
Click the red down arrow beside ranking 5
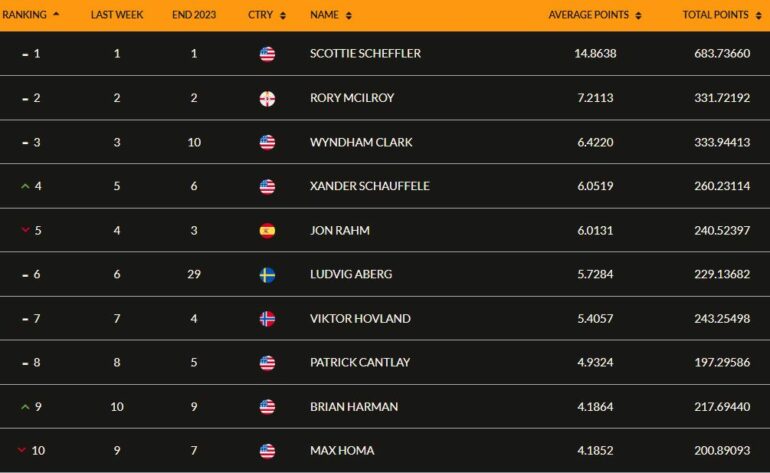pyautogui.click(x=25, y=230)
